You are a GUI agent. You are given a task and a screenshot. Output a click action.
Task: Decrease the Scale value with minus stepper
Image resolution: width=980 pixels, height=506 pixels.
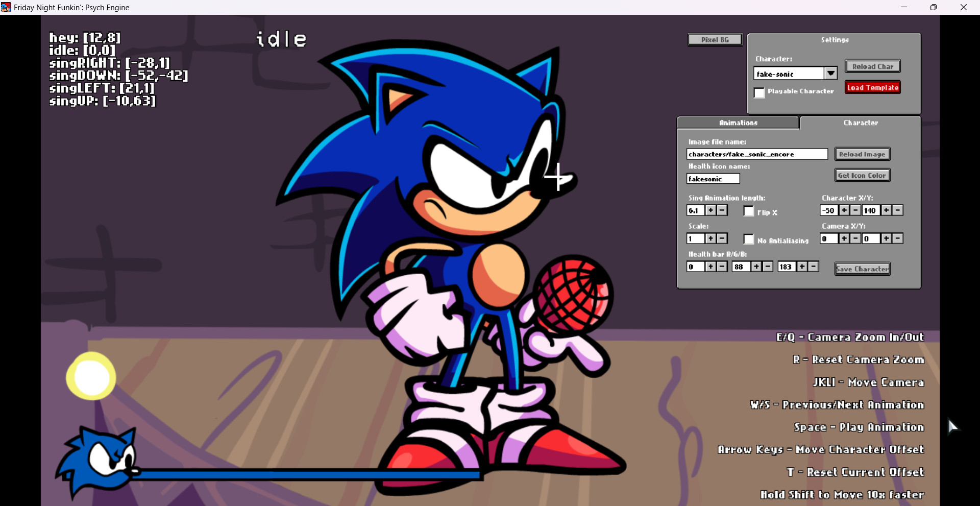pyautogui.click(x=722, y=238)
